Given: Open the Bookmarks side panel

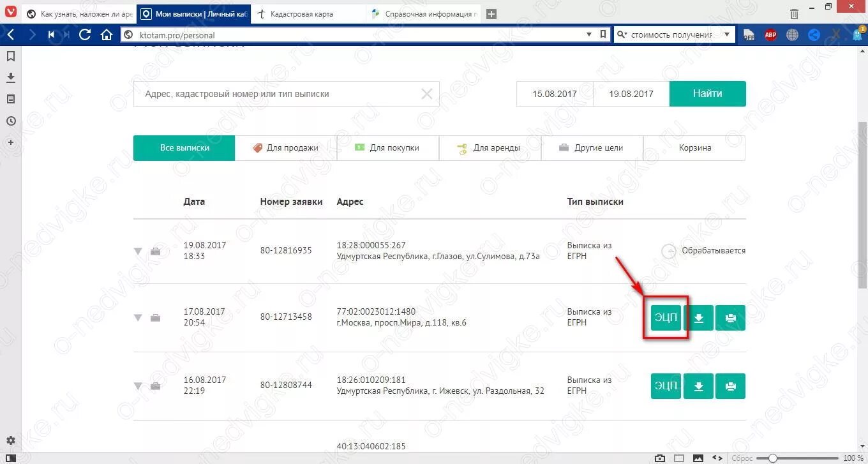Looking at the screenshot, I should point(10,57).
